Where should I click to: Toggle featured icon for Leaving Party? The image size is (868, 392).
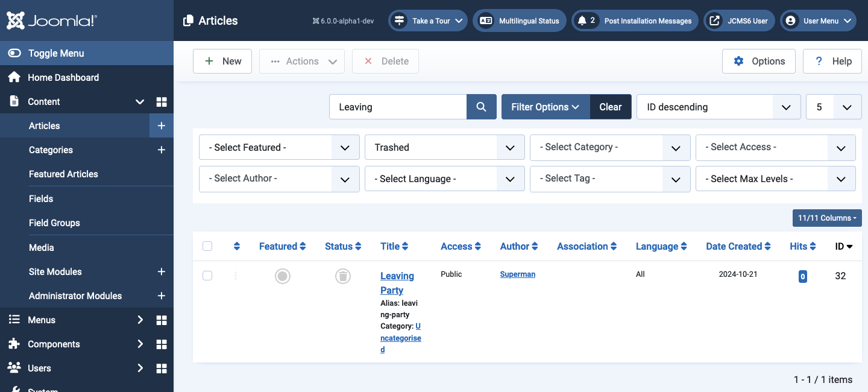[x=283, y=276]
